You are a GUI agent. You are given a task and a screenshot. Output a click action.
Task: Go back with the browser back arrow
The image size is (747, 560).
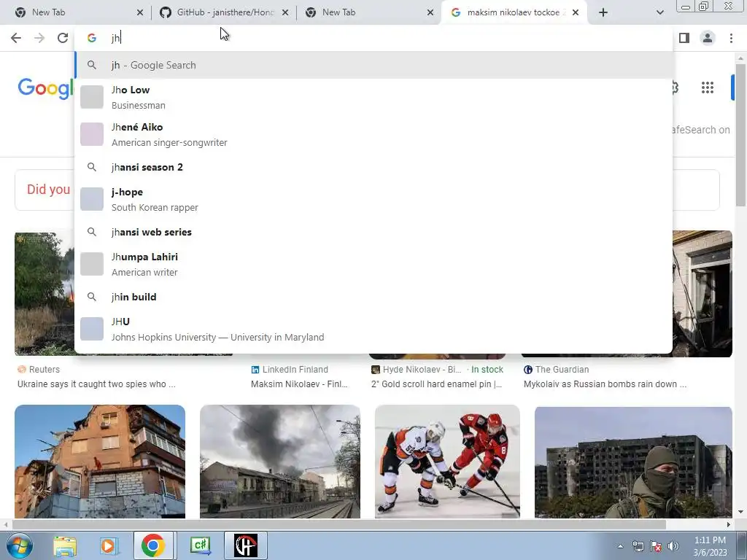(16, 38)
